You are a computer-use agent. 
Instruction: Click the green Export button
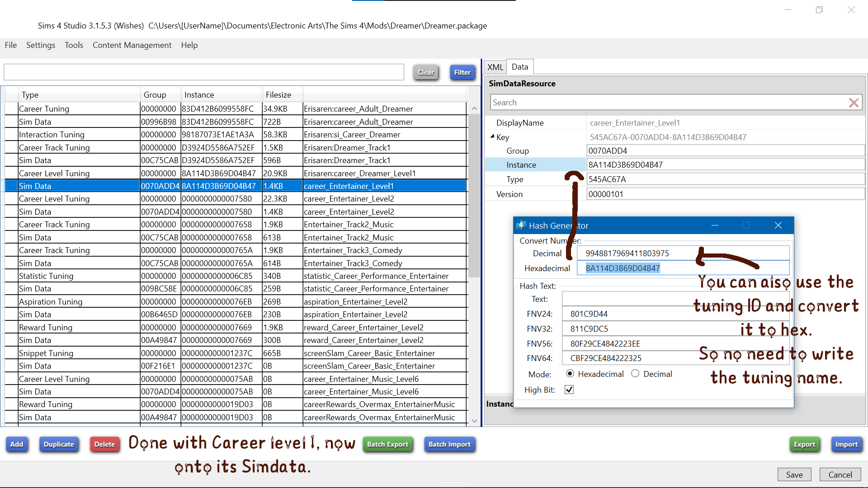click(x=804, y=444)
